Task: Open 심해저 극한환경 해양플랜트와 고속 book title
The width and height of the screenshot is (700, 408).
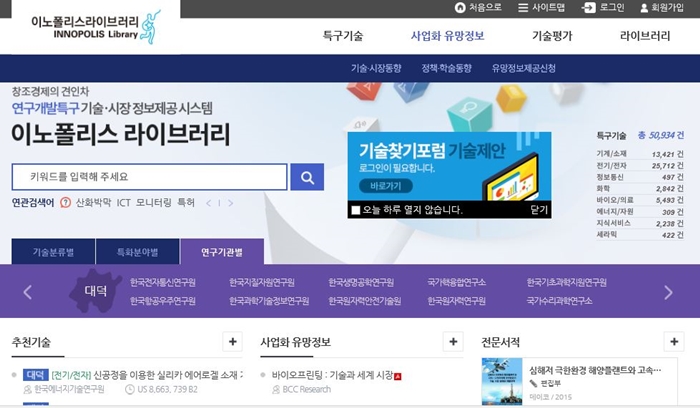Action: click(x=595, y=370)
